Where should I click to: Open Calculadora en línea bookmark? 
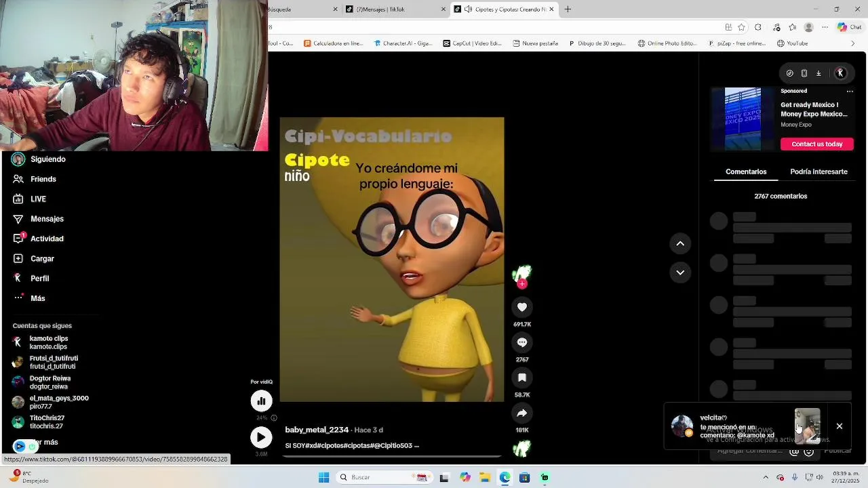(x=334, y=43)
